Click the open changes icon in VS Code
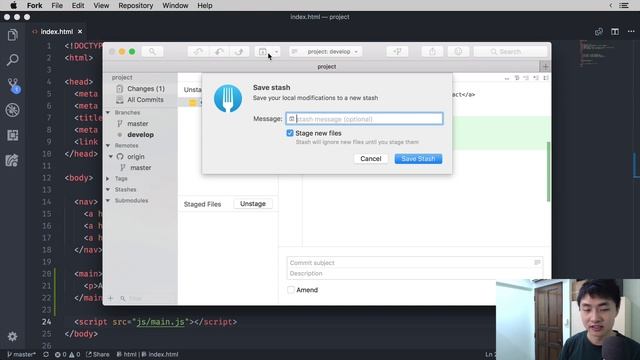 (599, 31)
